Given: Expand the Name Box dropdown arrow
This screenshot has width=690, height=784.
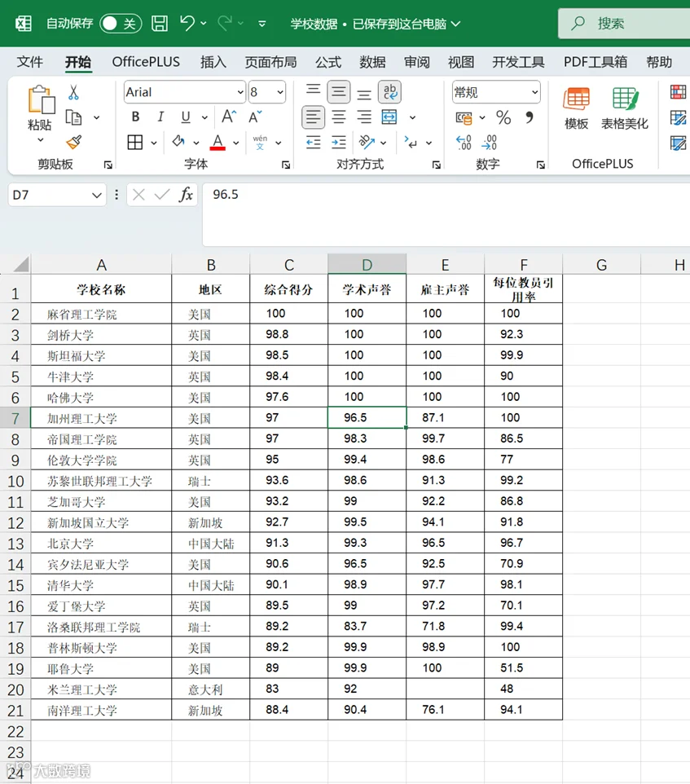Looking at the screenshot, I should (96, 195).
